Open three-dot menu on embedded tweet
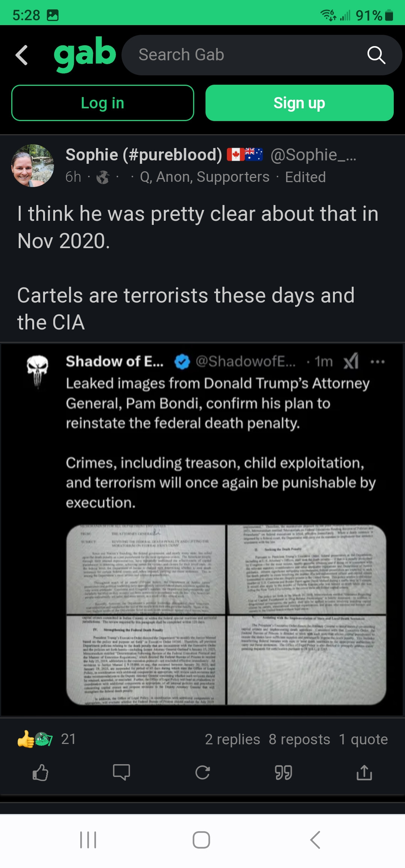 [377, 362]
